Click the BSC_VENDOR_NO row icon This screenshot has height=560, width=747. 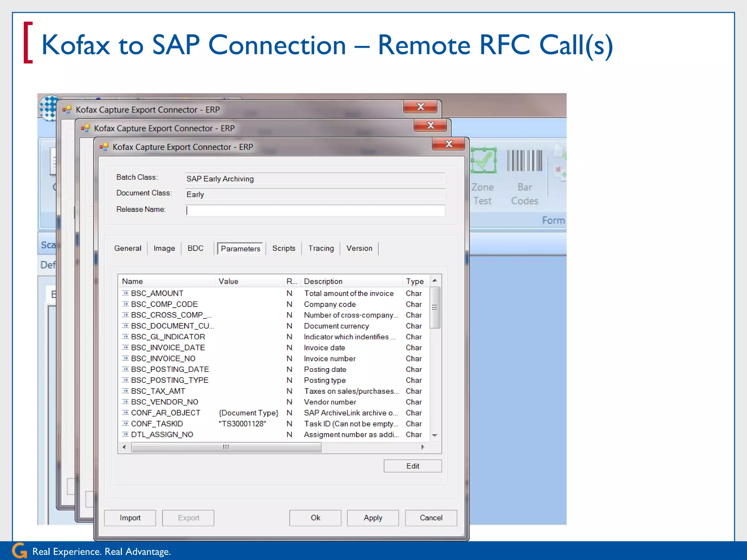125,402
